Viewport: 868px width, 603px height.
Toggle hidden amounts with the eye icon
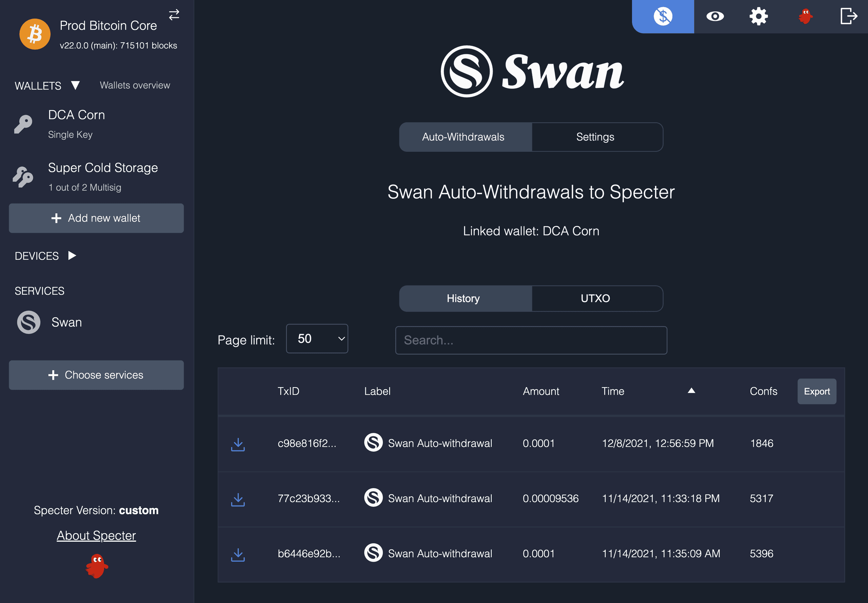714,16
